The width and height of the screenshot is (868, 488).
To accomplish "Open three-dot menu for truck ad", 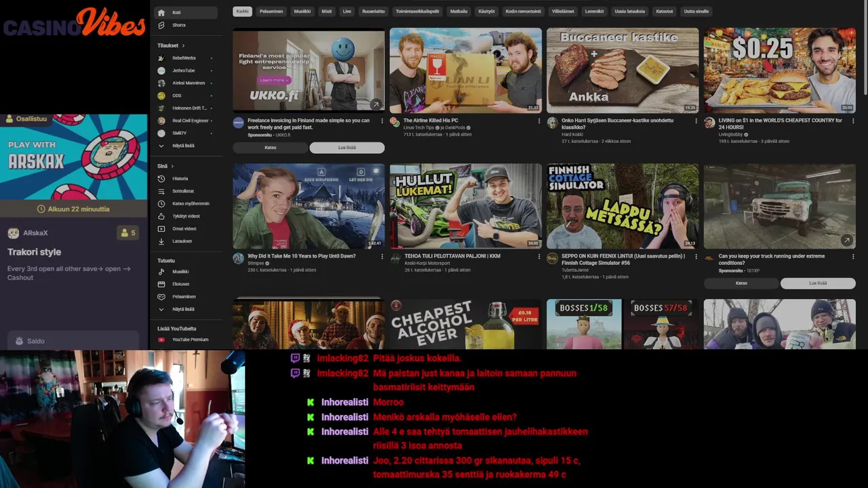I will point(853,257).
